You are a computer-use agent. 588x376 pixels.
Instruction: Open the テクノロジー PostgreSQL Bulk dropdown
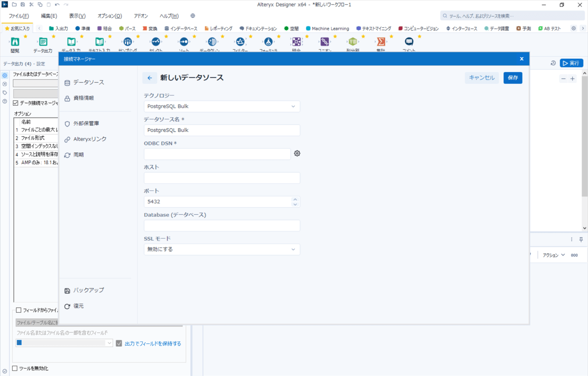[x=222, y=106]
